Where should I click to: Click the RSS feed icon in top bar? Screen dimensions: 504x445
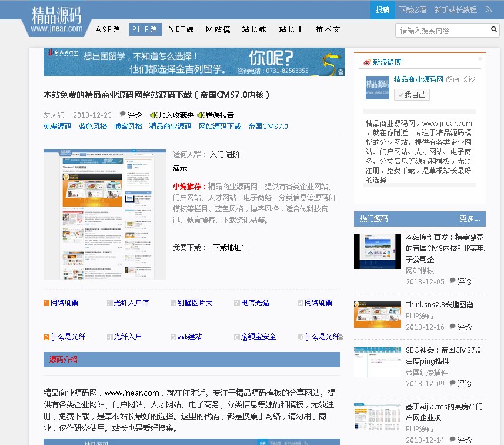[x=489, y=9]
